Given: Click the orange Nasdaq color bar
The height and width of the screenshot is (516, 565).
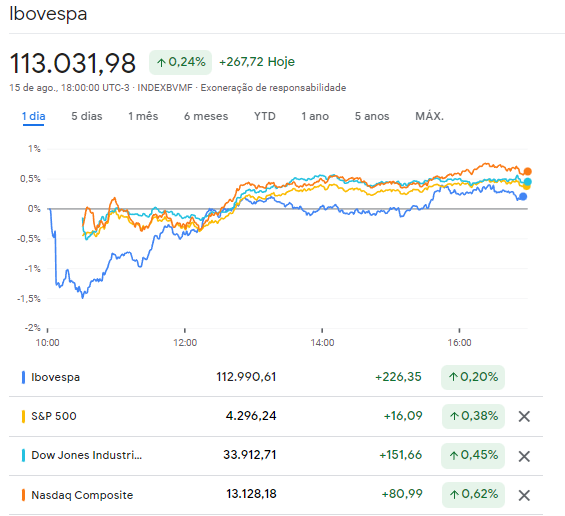Looking at the screenshot, I should pyautogui.click(x=23, y=495).
